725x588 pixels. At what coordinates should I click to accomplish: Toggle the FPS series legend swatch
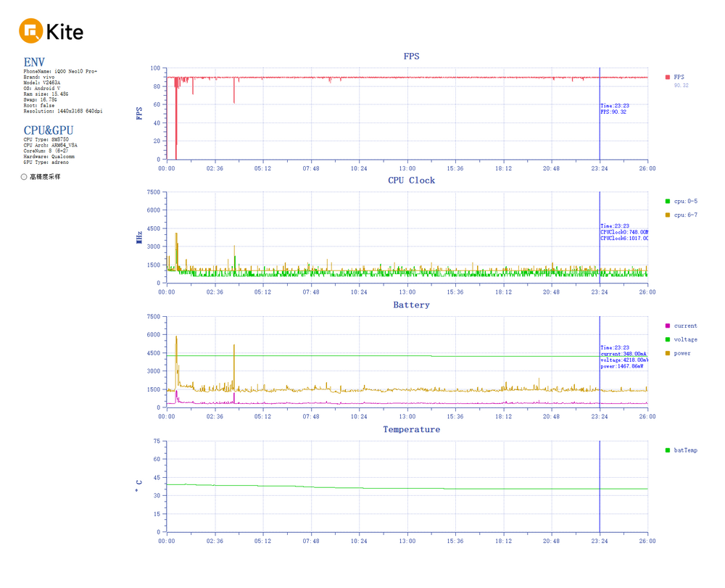tap(668, 77)
